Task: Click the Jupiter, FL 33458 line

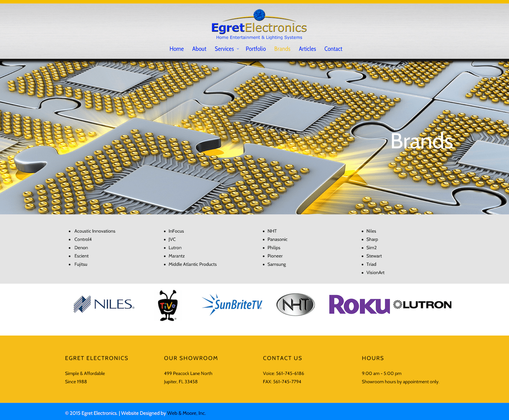Action: (181, 382)
